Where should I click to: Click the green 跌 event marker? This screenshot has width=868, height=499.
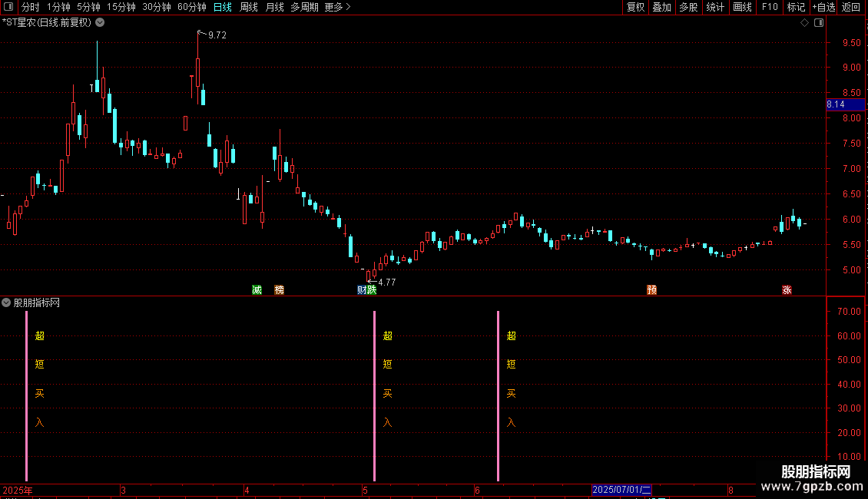tap(372, 290)
